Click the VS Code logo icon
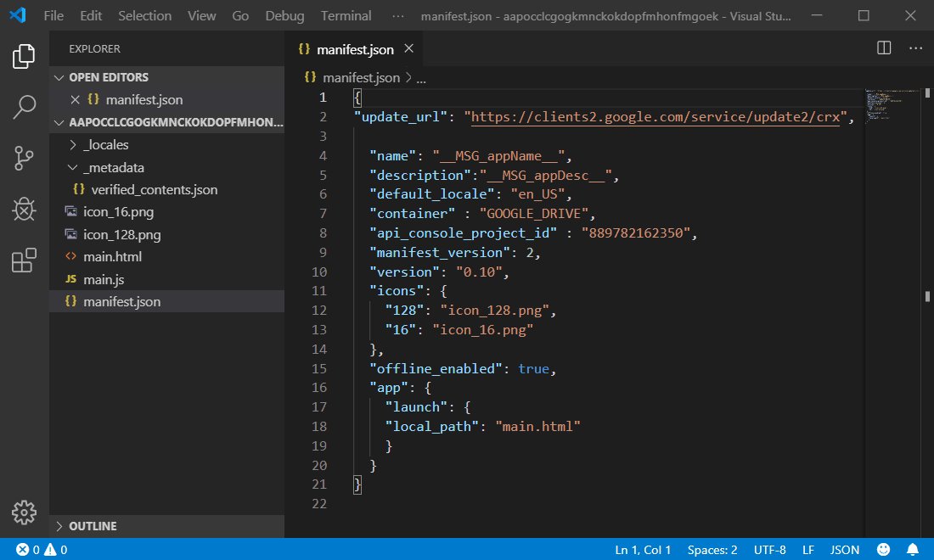The image size is (934, 560). click(17, 15)
